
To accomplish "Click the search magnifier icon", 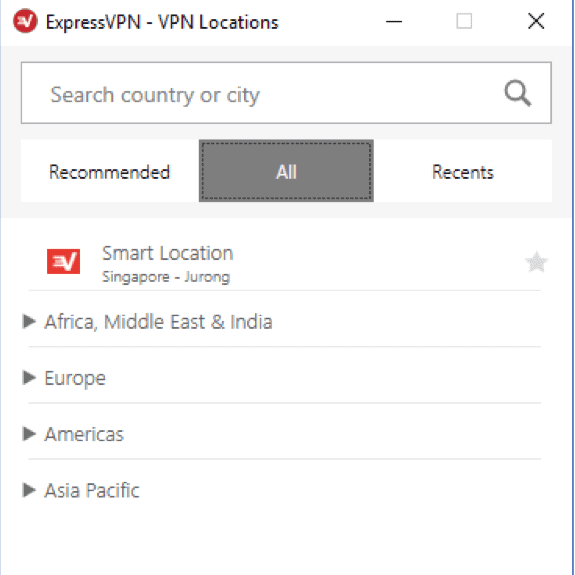I will pyautogui.click(x=517, y=93).
